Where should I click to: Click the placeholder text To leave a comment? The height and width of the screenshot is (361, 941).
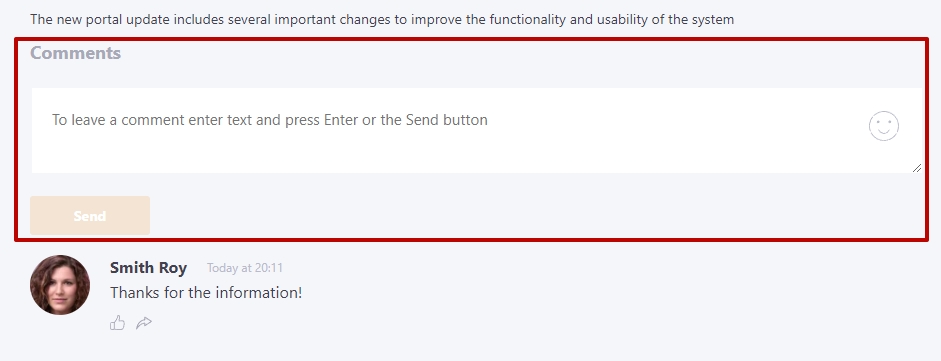tap(269, 120)
